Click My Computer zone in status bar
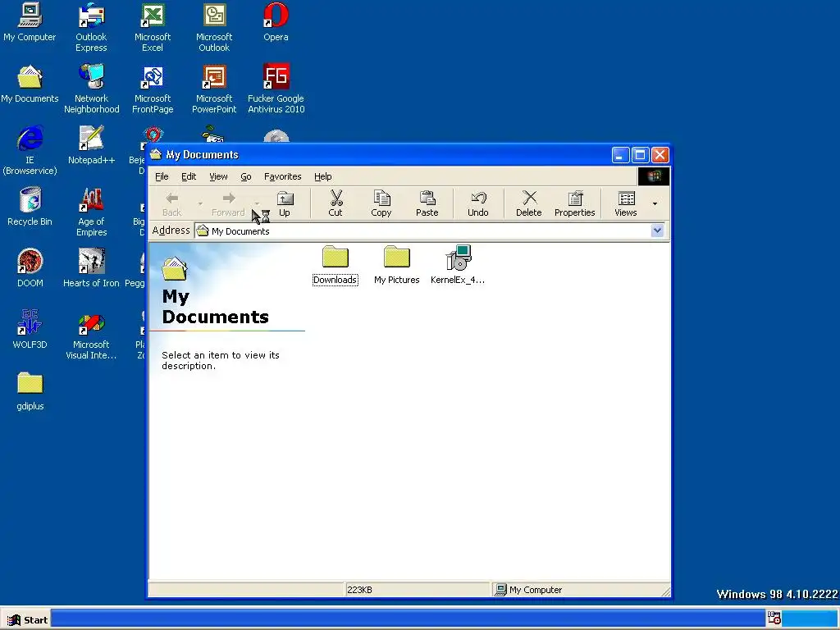This screenshot has height=630, width=840. 580,589
